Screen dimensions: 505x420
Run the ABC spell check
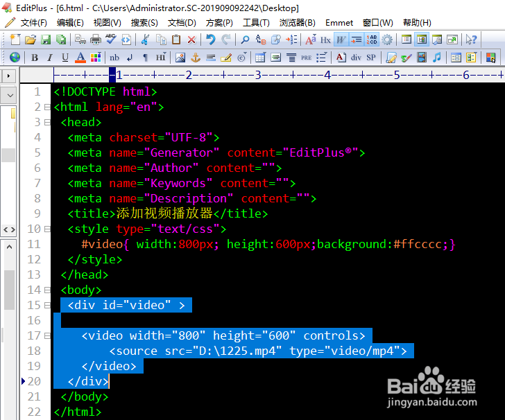(111, 40)
